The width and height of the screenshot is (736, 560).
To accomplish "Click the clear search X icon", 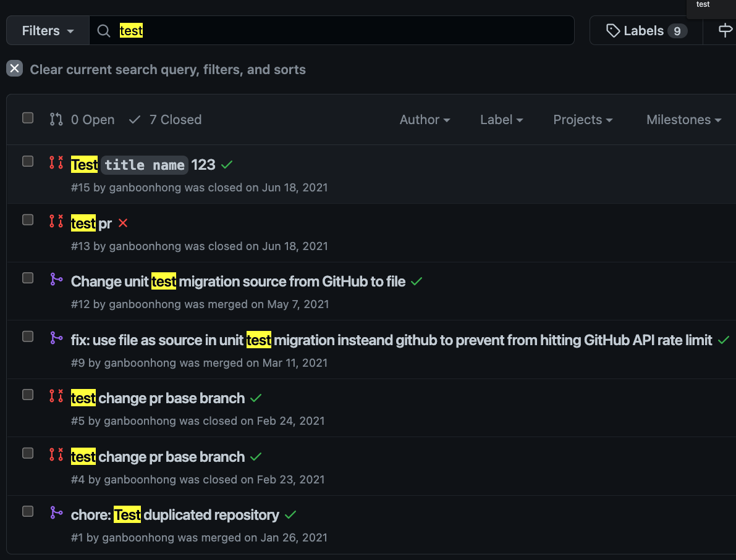I will pos(15,69).
